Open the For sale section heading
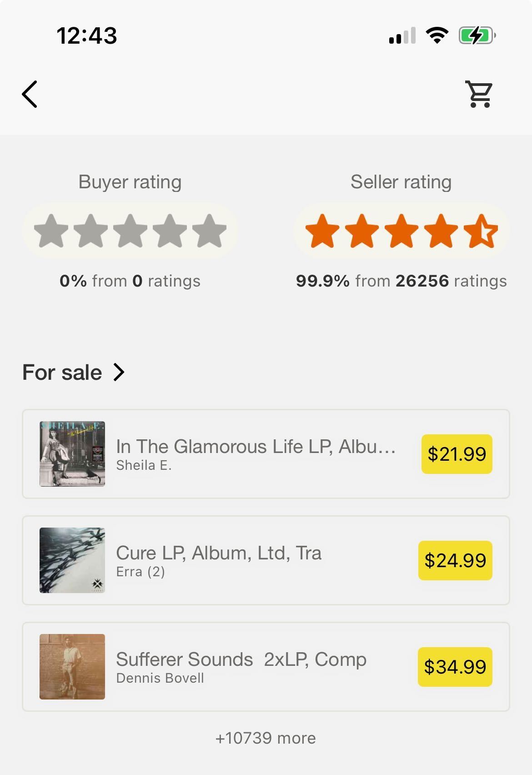This screenshot has width=532, height=775. tap(62, 372)
